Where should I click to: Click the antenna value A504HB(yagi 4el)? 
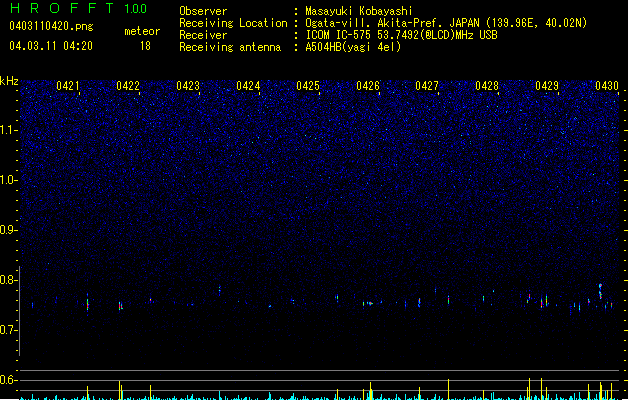[353, 47]
